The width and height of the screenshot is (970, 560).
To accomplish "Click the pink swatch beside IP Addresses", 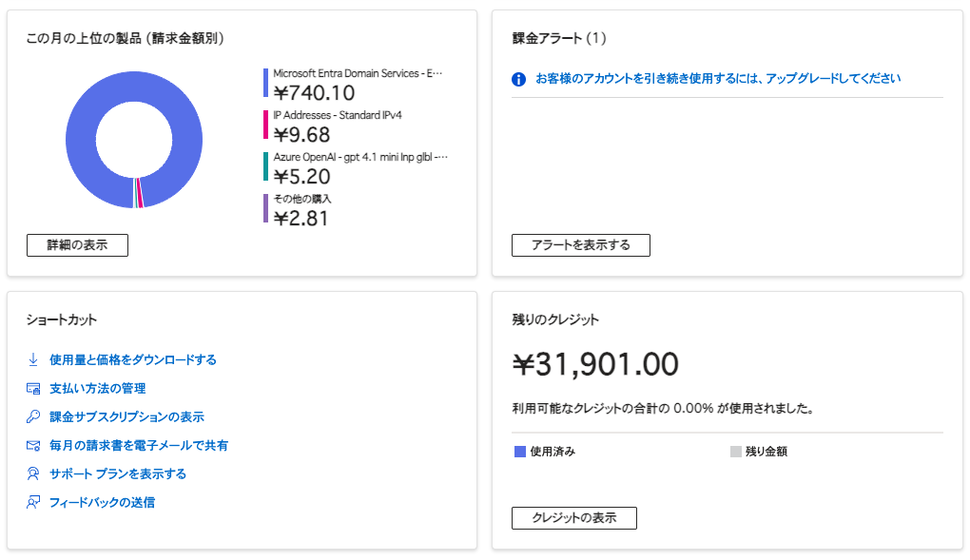I will coord(265,125).
